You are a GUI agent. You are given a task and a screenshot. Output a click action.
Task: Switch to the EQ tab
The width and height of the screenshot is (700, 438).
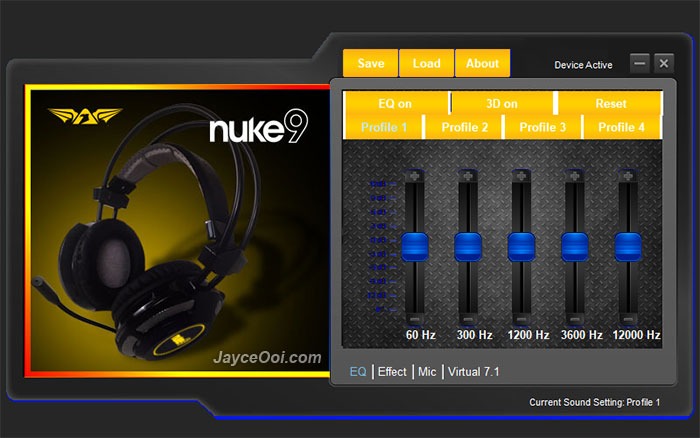coord(358,371)
